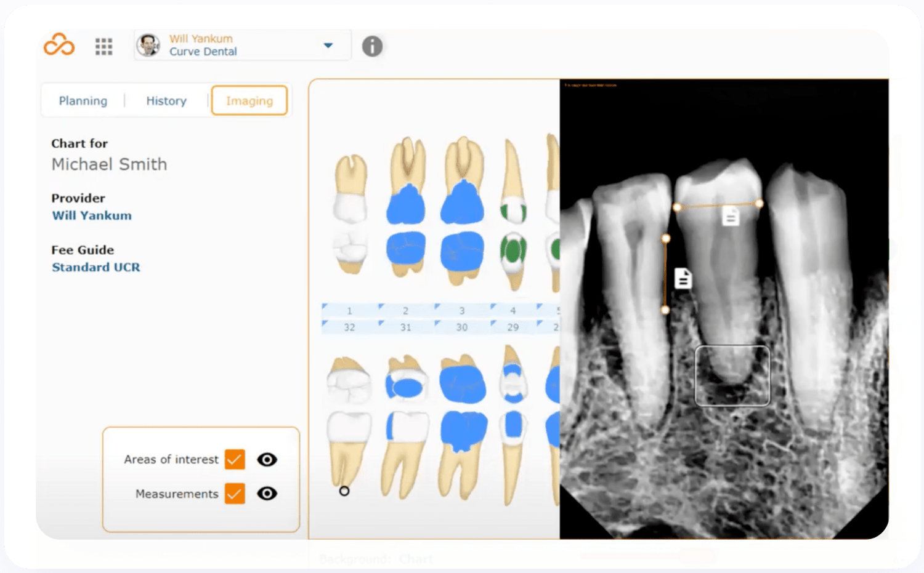Viewport: 924px width, 573px height.
Task: Click the small circle marker below the lower teeth
Action: point(344,491)
